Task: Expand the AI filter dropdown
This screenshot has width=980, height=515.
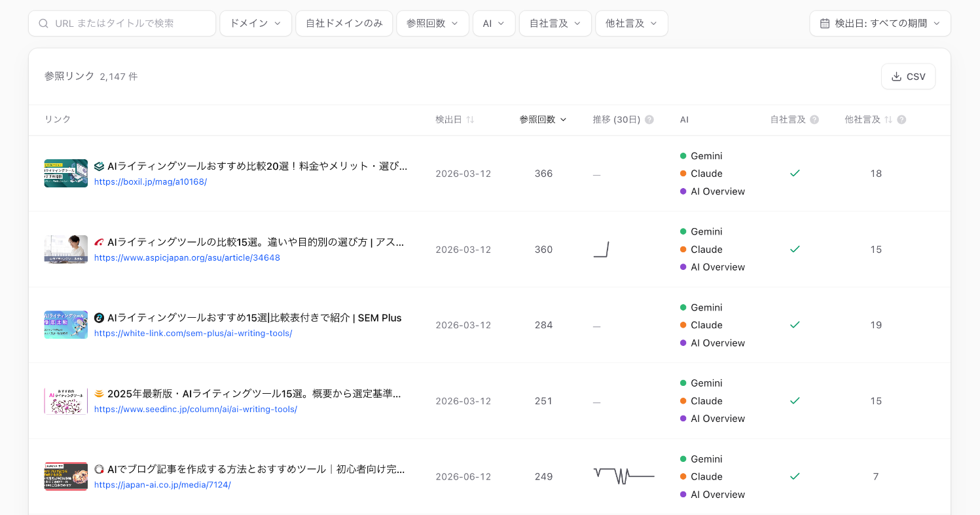Action: [x=494, y=24]
